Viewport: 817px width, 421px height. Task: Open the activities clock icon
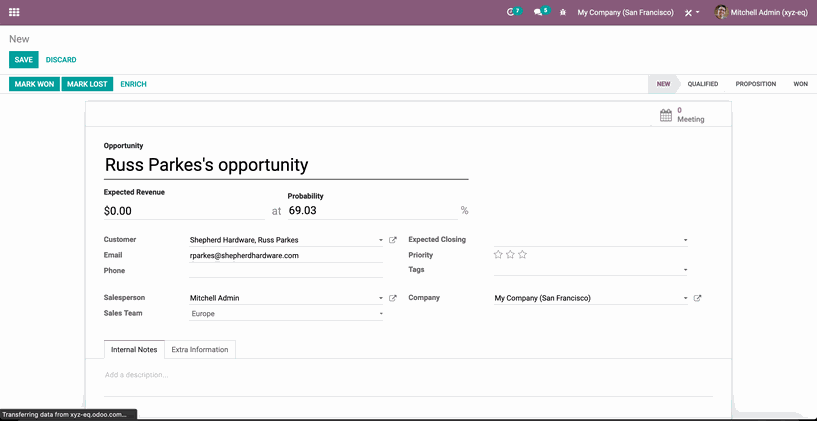coord(512,12)
